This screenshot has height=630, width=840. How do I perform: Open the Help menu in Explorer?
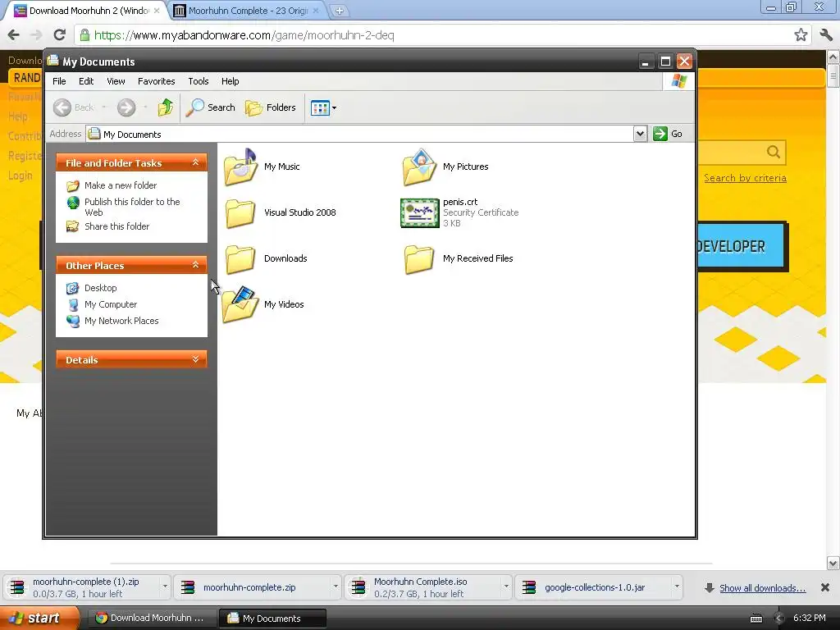tap(231, 81)
